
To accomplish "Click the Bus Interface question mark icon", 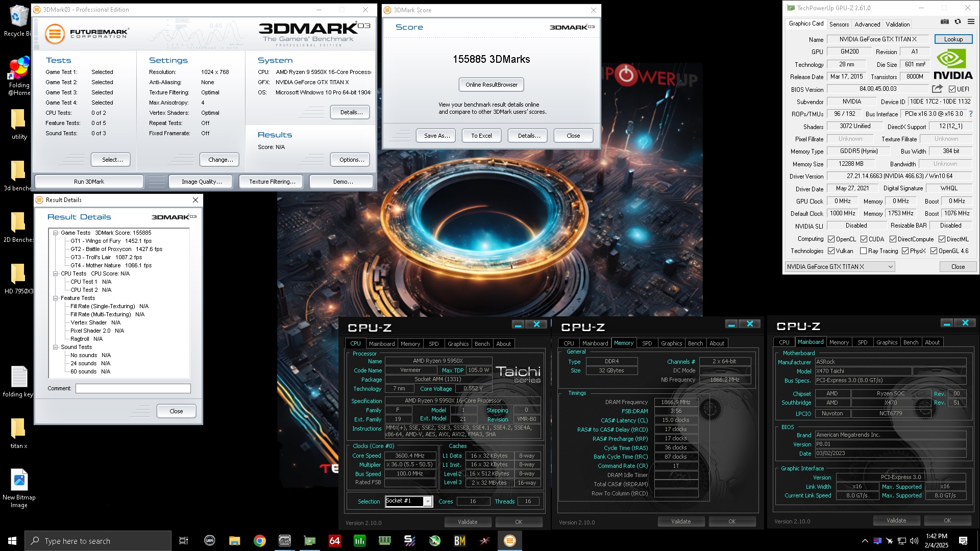I will 971,114.
